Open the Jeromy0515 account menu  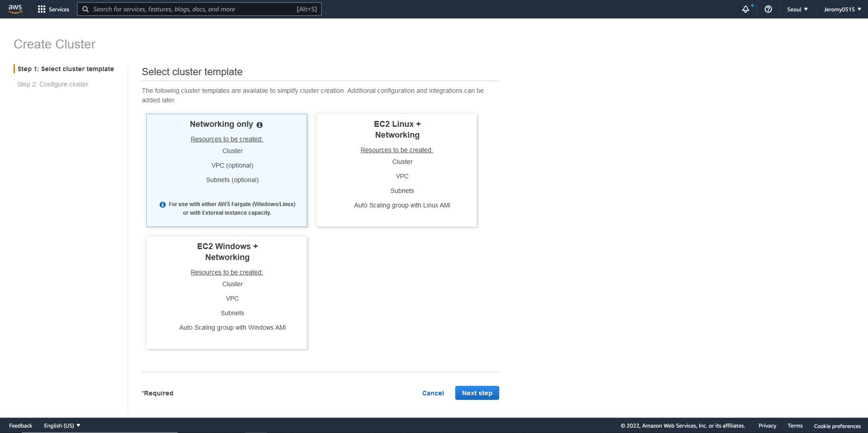click(842, 9)
